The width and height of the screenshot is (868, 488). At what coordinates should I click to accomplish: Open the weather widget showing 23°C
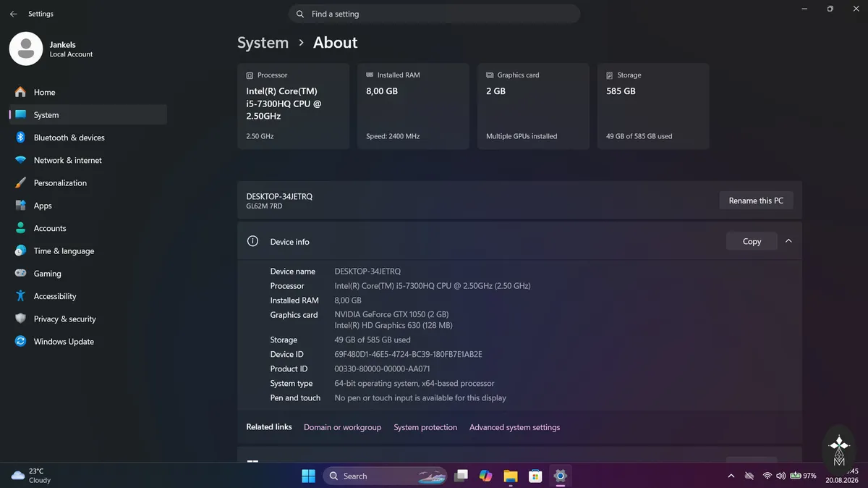(31, 476)
